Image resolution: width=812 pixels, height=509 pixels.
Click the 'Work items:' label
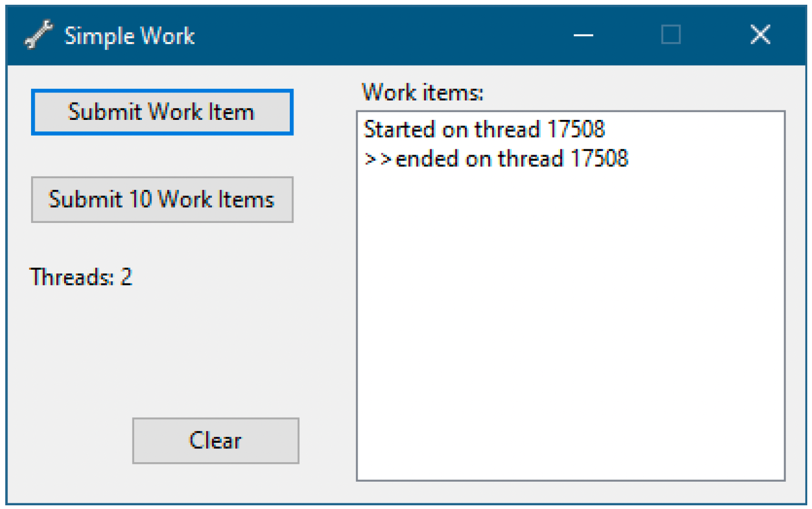tap(422, 93)
